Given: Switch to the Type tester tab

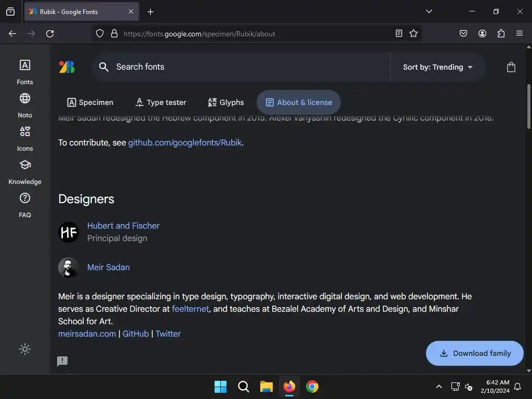Looking at the screenshot, I should coord(161,102).
